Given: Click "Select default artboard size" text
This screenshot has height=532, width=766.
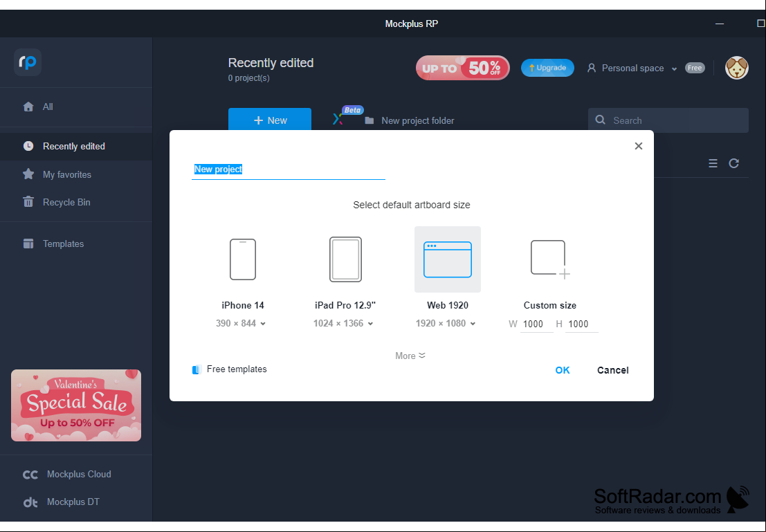Looking at the screenshot, I should 412,205.
